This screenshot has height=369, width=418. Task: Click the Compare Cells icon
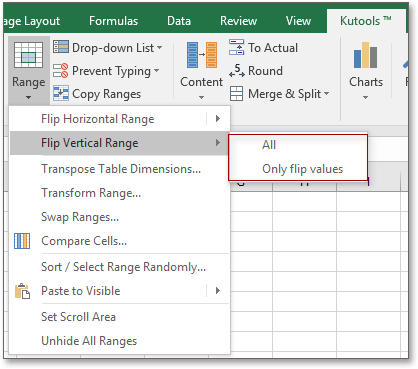point(22,241)
